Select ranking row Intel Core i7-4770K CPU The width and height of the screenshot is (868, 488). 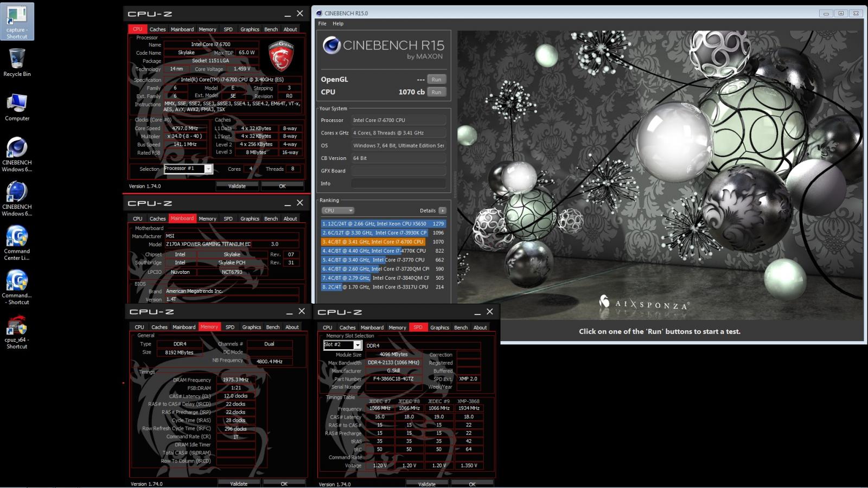pos(383,251)
